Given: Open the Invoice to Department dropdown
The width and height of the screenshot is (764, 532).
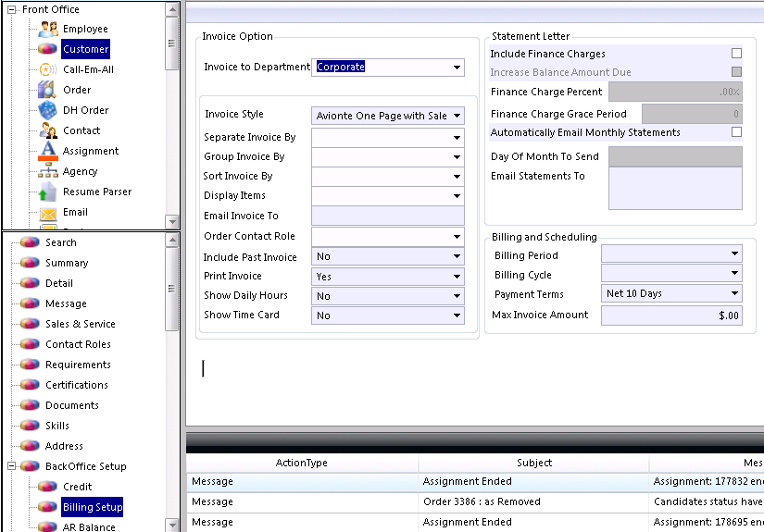Looking at the screenshot, I should [457, 68].
